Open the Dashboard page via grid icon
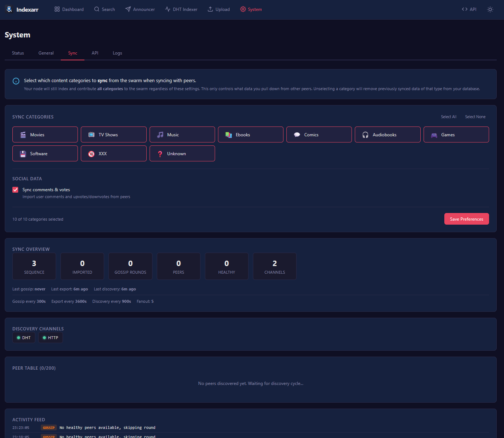 (x=57, y=9)
